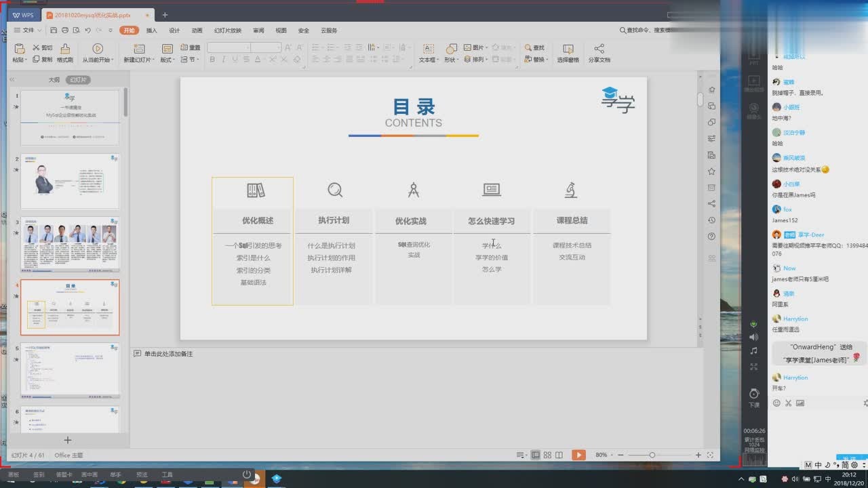Open the Animation (动画) ribbon tab

[x=197, y=30]
